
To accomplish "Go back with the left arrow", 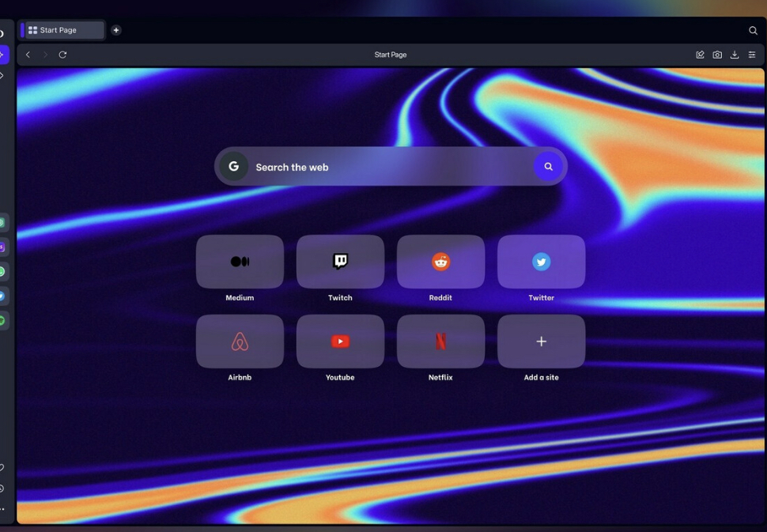I will point(28,55).
